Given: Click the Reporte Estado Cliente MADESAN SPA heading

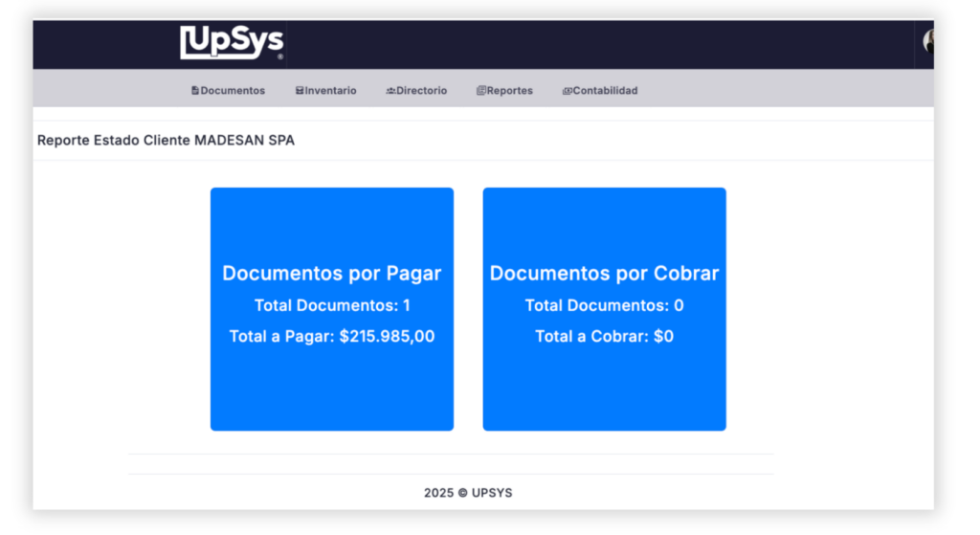Looking at the screenshot, I should pyautogui.click(x=166, y=141).
